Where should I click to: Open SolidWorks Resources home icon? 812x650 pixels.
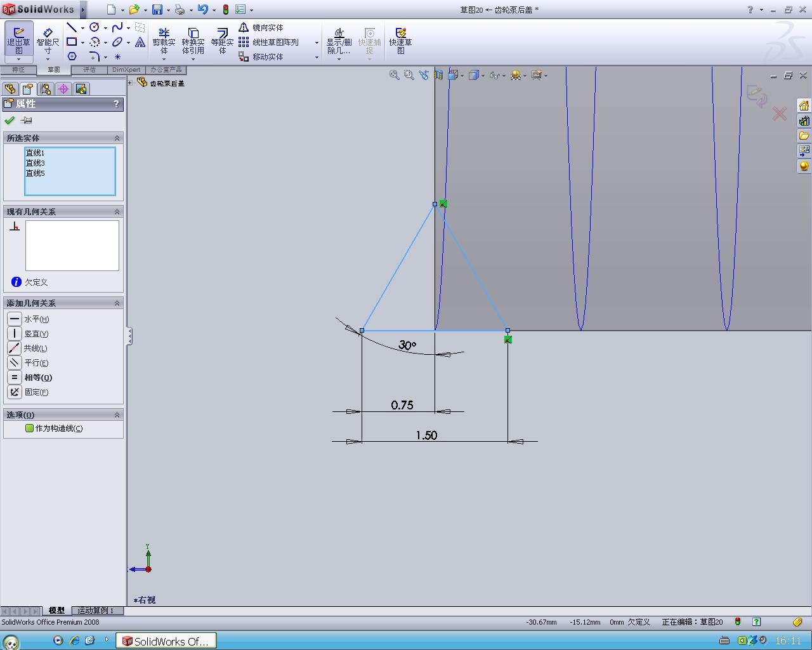pos(804,105)
